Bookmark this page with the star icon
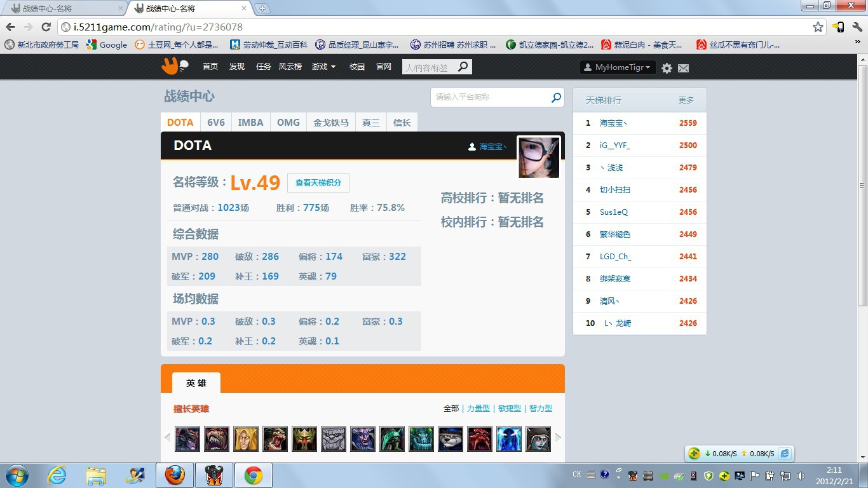The height and width of the screenshot is (488, 868). 818,27
